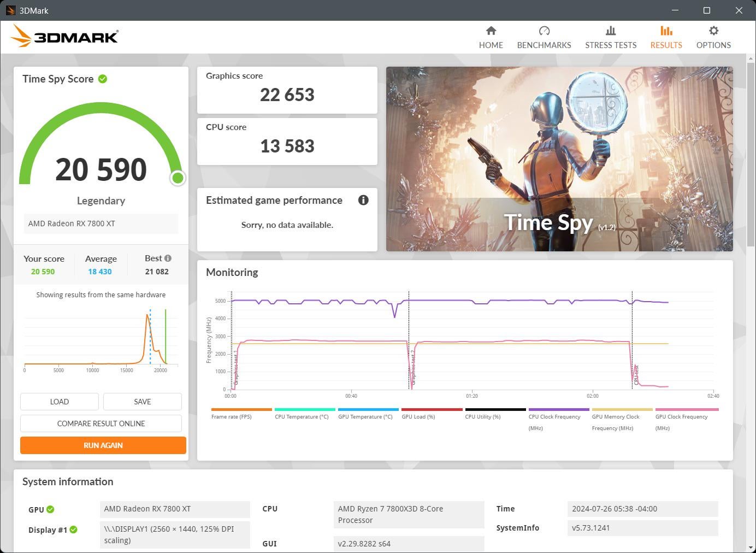
Task: Click the Display #1 value field
Action: (x=175, y=534)
